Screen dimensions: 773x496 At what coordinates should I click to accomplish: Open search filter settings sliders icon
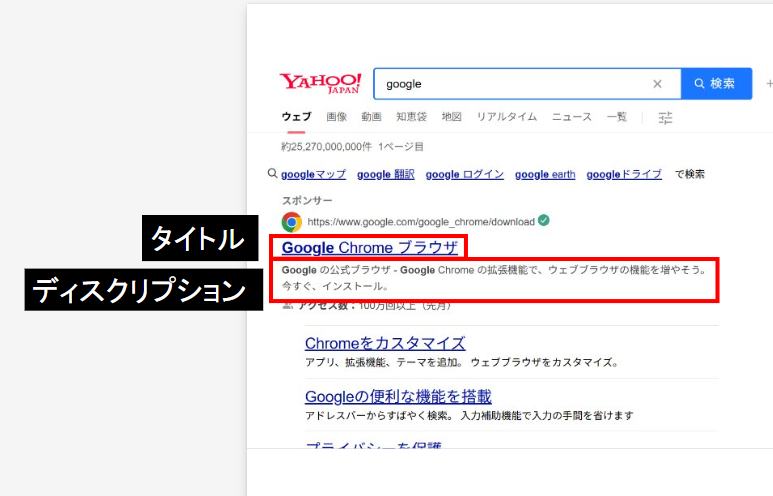coord(665,117)
